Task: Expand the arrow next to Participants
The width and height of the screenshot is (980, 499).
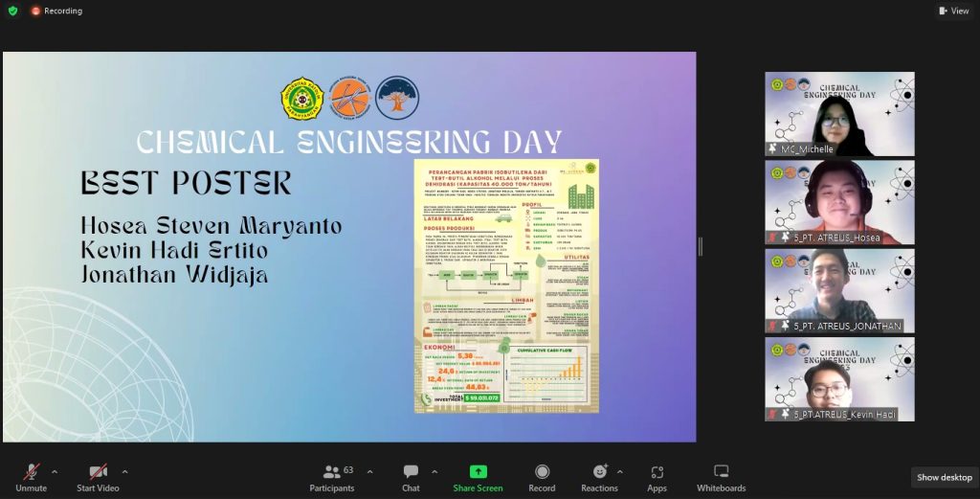Action: (369, 471)
